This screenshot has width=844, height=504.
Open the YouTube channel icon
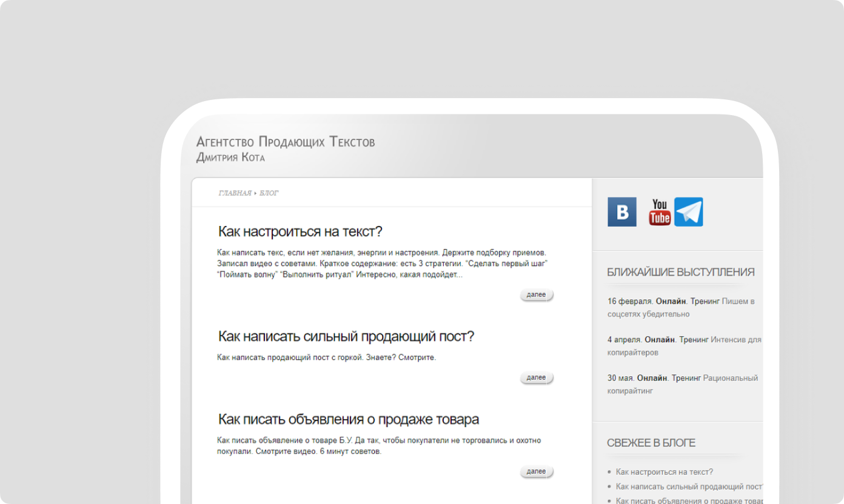click(x=660, y=212)
